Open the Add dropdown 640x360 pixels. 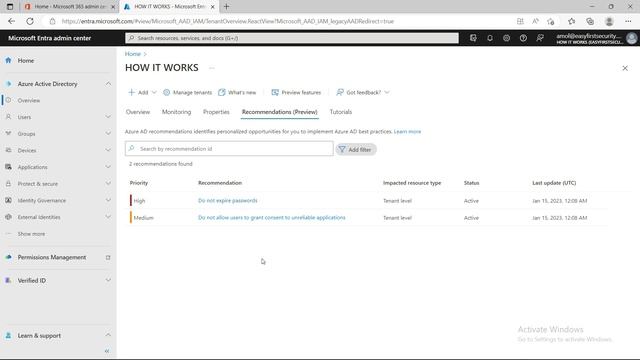142,93
